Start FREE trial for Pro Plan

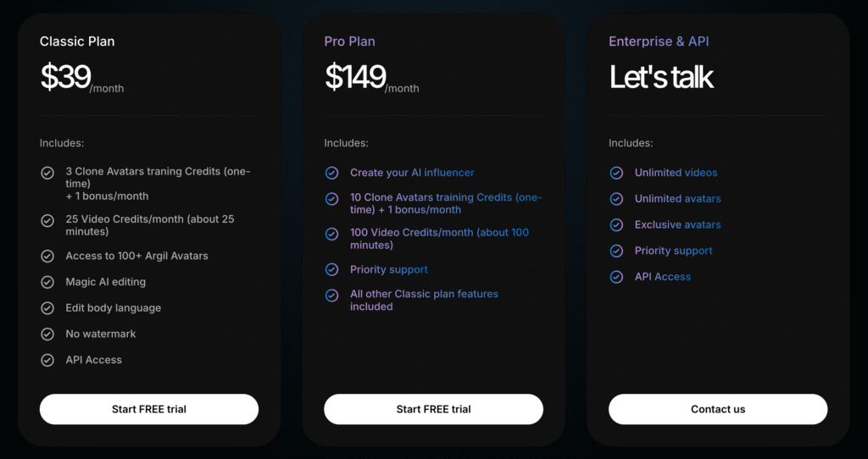[433, 409]
